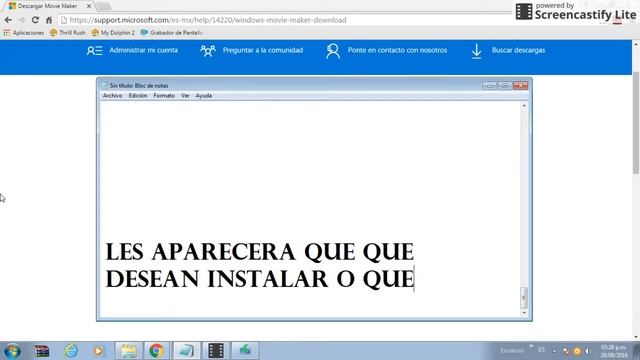
Task: Click the Screencastify Lite film icon
Action: pos(524,12)
